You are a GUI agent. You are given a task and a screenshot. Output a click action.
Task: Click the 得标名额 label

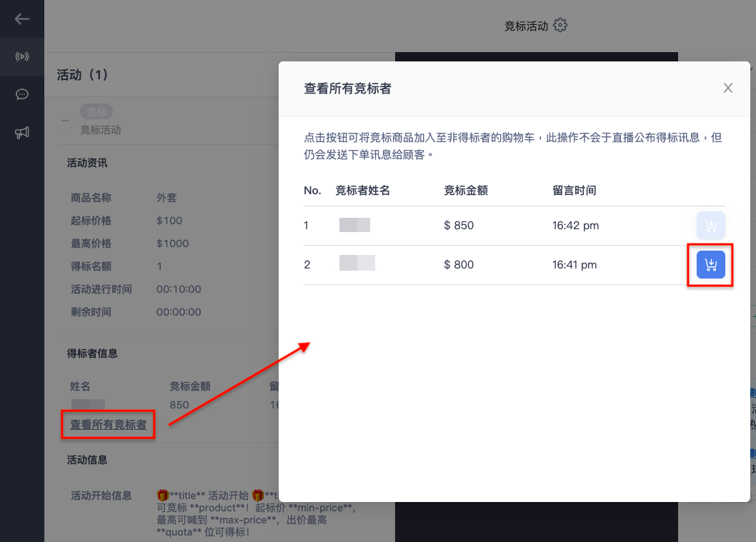tap(91, 266)
